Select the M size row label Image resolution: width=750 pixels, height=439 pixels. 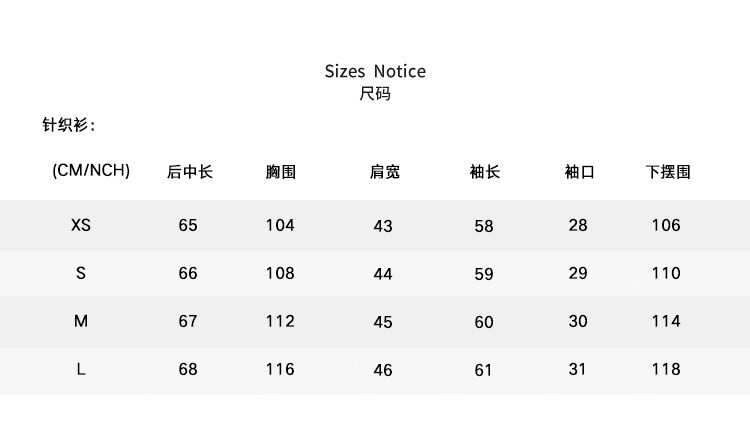tap(81, 321)
